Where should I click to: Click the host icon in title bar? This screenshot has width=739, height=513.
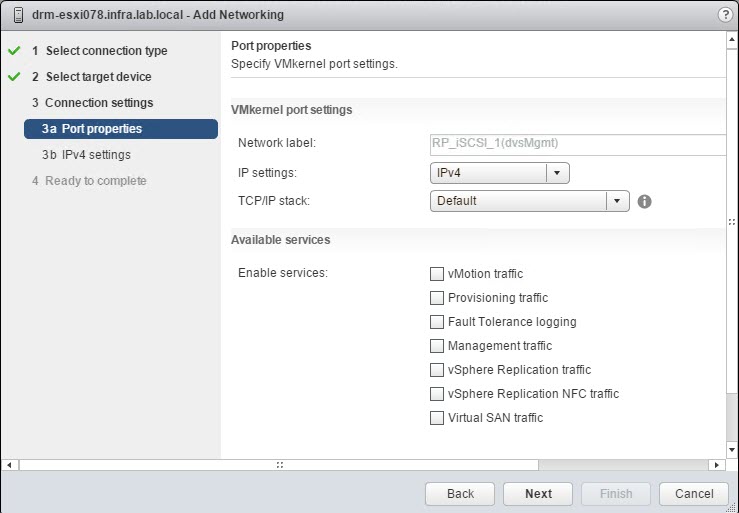pyautogui.click(x=18, y=15)
